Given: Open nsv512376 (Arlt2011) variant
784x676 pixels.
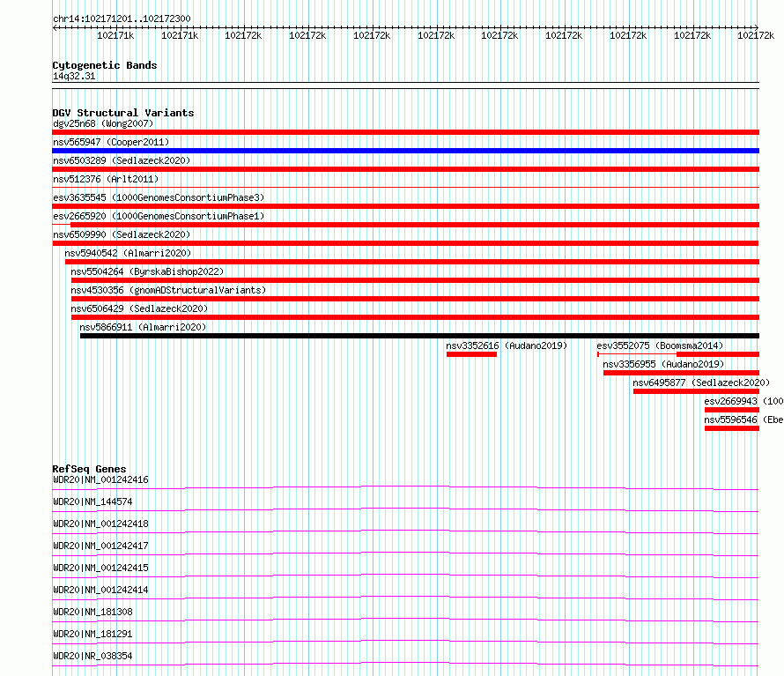Looking at the screenshot, I should (x=106, y=179).
